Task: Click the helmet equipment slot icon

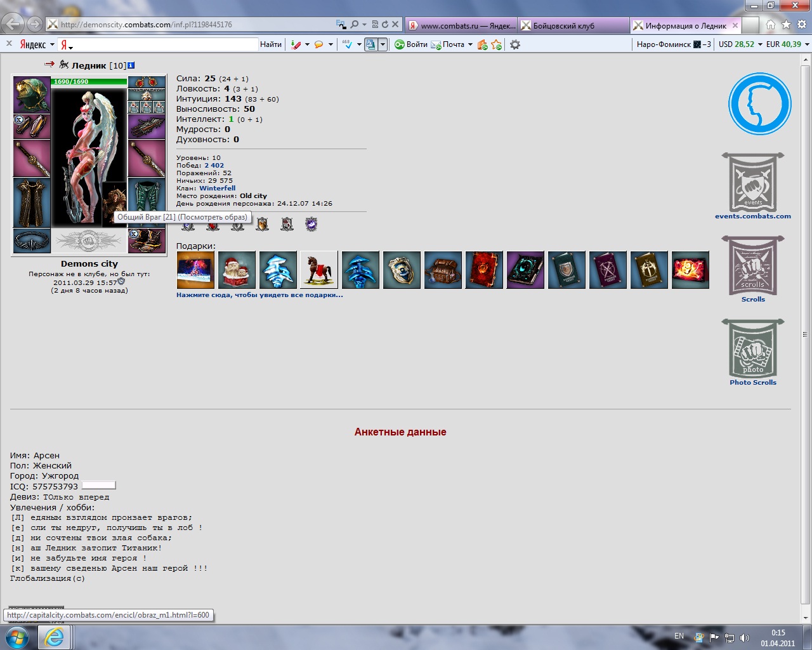Action: click(32, 95)
